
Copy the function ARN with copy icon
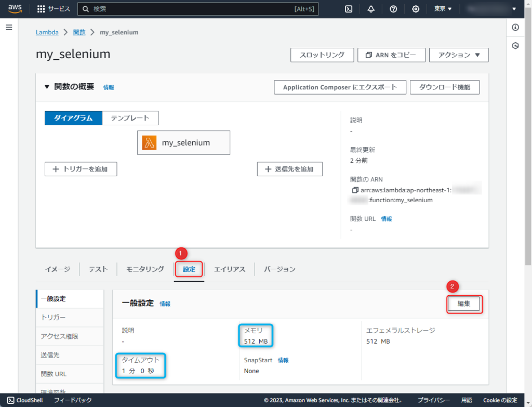click(355, 190)
